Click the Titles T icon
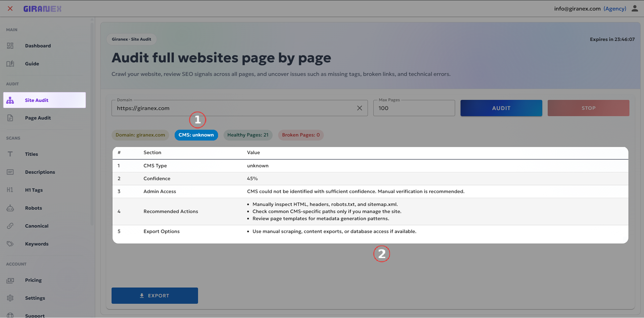Image resolution: width=644 pixels, height=318 pixels. (x=10, y=154)
